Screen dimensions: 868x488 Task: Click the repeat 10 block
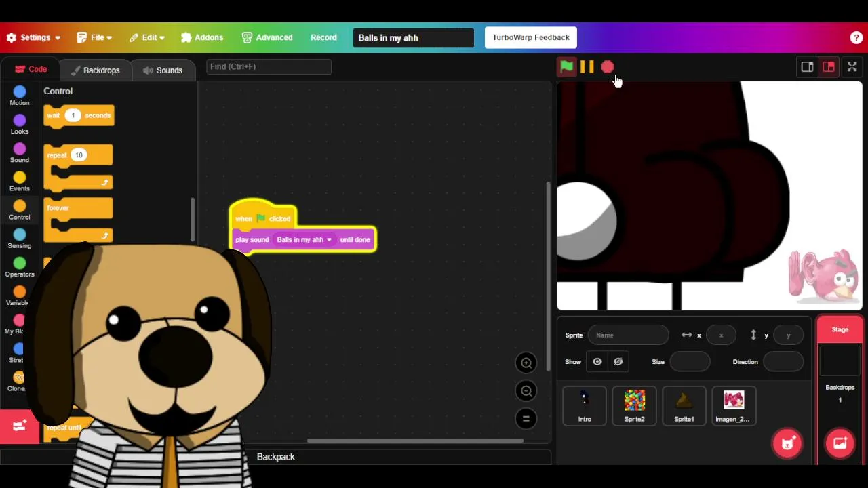(x=78, y=167)
